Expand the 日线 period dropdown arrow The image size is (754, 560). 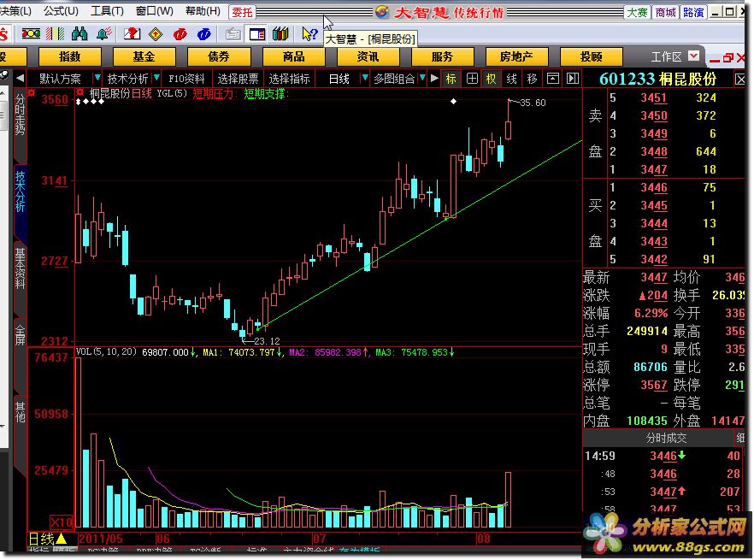coord(364,78)
